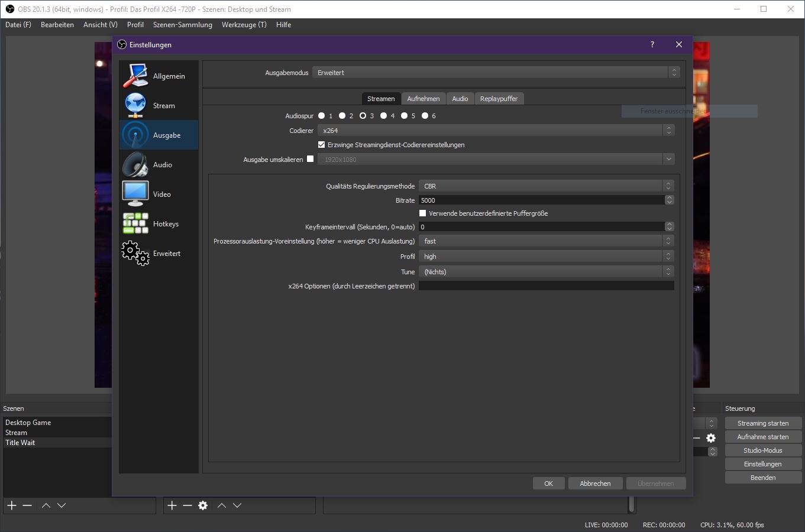Select audio track 2 radio button
Screen dimensions: 805x532
point(342,116)
